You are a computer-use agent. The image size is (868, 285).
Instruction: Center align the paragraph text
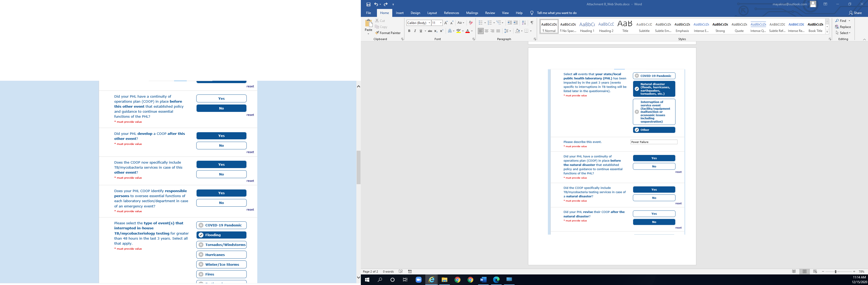487,31
